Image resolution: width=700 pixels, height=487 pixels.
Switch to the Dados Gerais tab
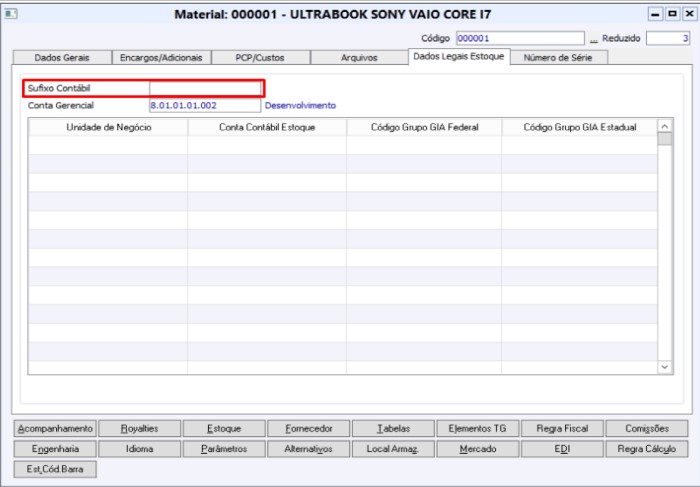pos(62,58)
